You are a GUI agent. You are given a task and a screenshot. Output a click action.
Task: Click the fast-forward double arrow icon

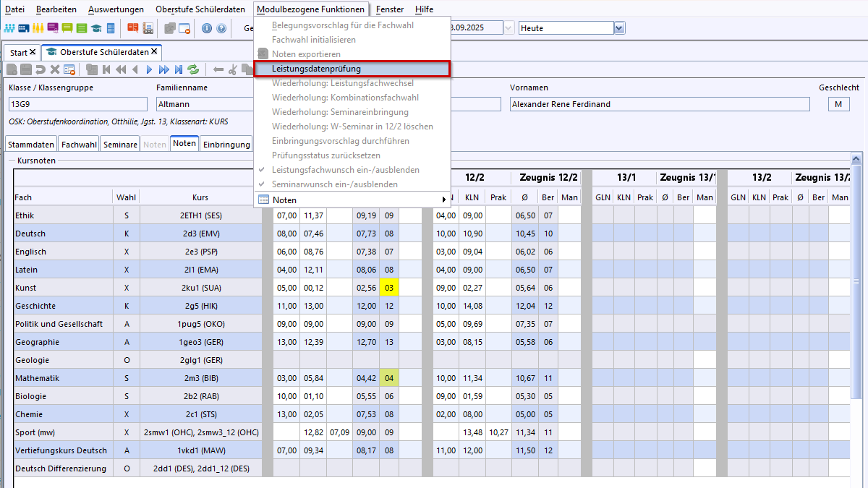click(164, 70)
